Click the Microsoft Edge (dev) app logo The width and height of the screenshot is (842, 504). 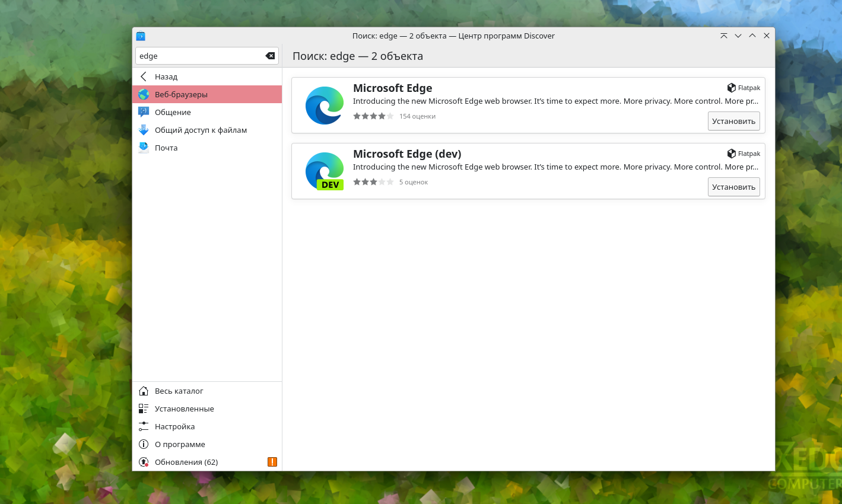(325, 171)
